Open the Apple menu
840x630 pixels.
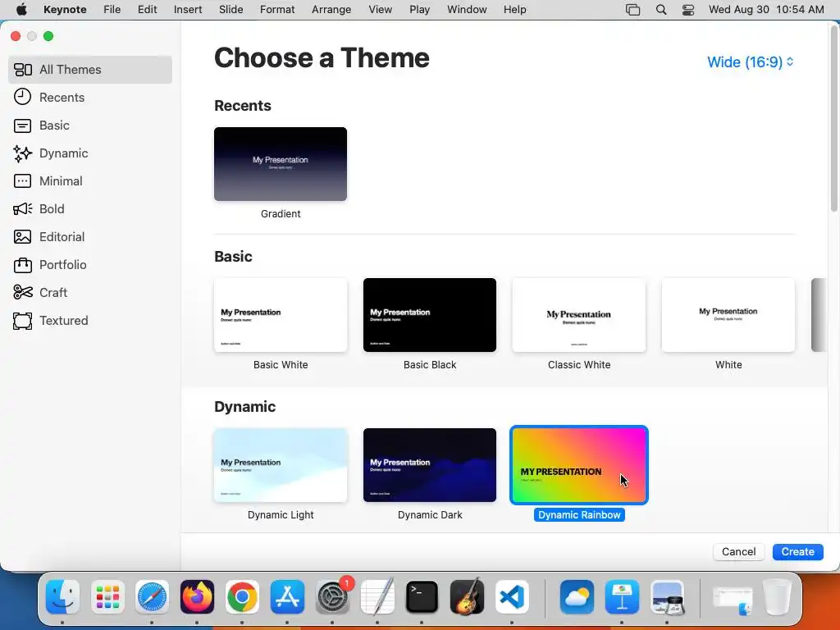(x=21, y=10)
